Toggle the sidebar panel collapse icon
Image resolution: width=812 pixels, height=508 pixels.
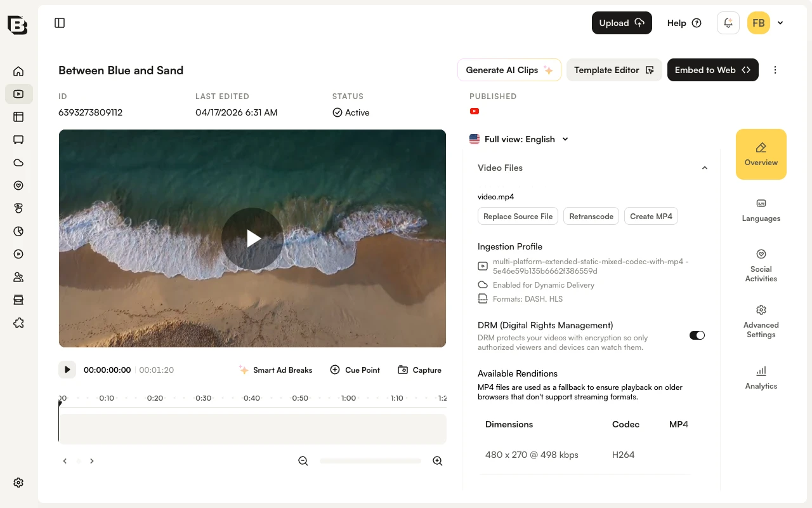point(60,23)
